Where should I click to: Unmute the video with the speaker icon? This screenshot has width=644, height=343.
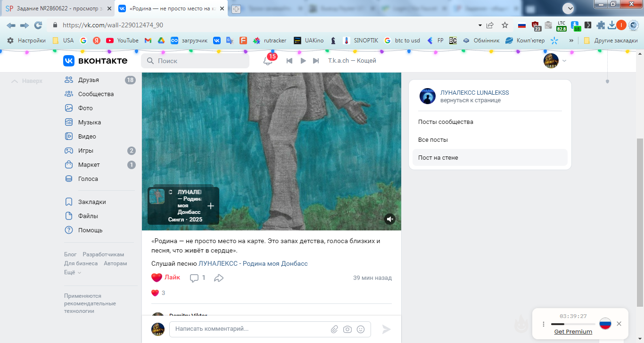[389, 219]
